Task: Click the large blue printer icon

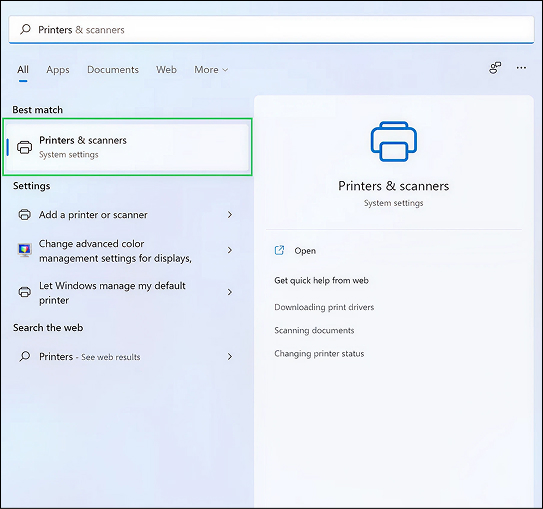Action: (393, 142)
